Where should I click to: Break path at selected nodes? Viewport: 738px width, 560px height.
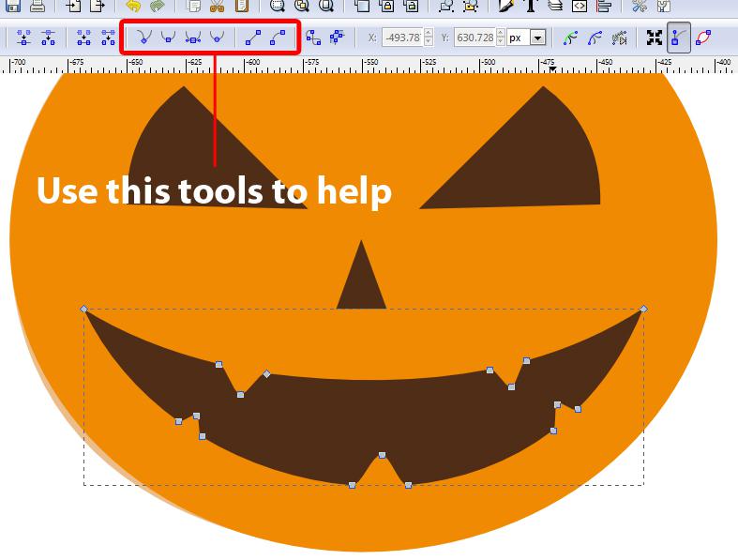pyautogui.click(x=108, y=38)
